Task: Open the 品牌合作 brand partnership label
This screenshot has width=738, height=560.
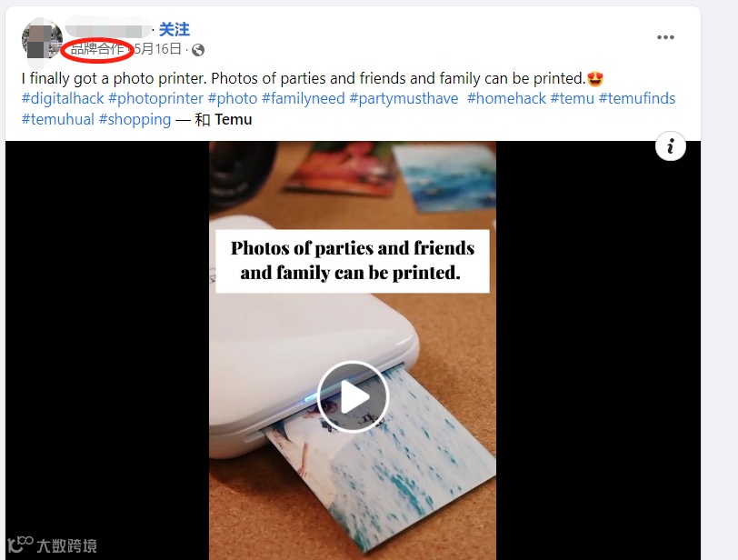Action: point(97,48)
